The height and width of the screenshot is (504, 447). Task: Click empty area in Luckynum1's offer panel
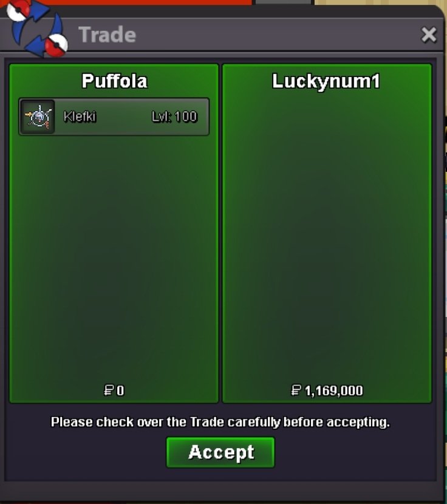[x=327, y=231]
